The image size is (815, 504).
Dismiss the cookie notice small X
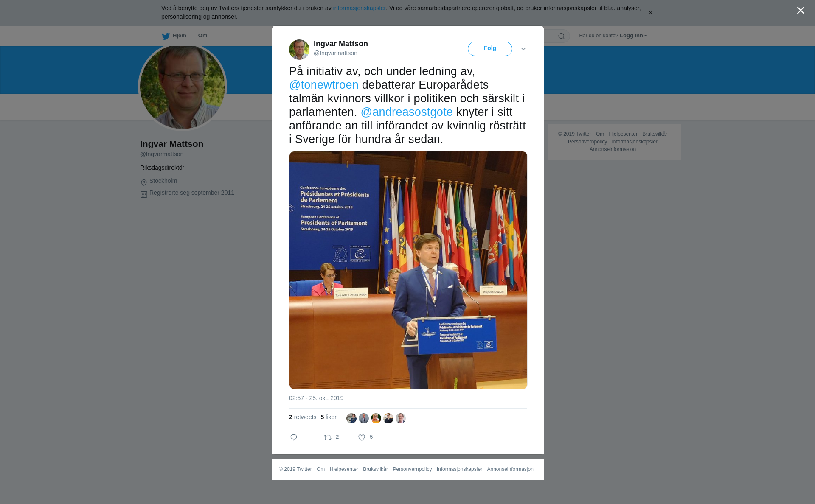pyautogui.click(x=650, y=13)
